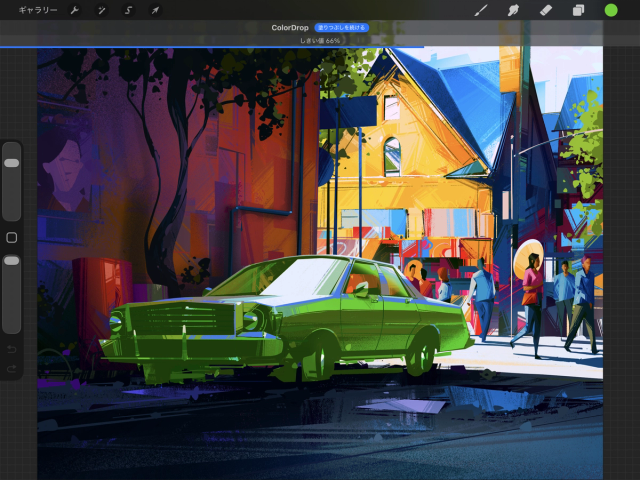The height and width of the screenshot is (480, 640).
Task: Select the Smudge finger tool
Action: tap(513, 10)
